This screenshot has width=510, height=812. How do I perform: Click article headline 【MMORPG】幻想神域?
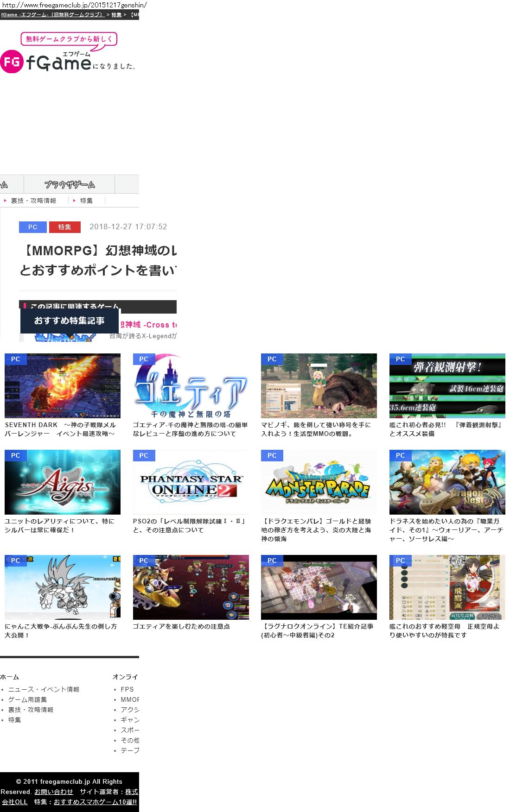coord(98,260)
